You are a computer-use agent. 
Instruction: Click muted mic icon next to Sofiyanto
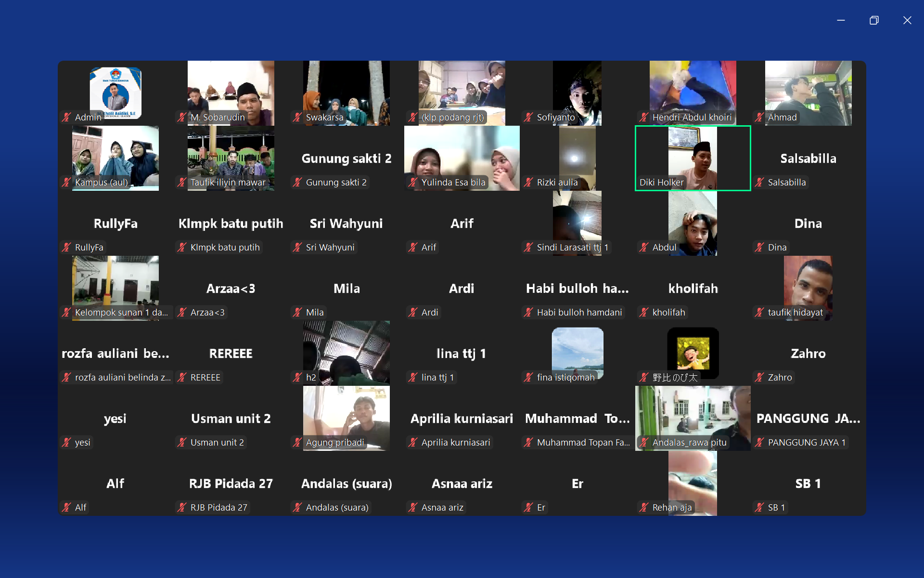pos(529,117)
